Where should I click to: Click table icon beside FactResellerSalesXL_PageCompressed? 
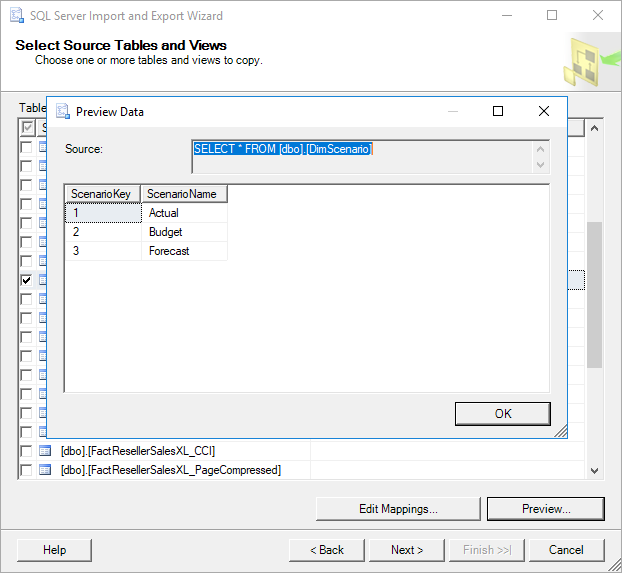point(44,470)
